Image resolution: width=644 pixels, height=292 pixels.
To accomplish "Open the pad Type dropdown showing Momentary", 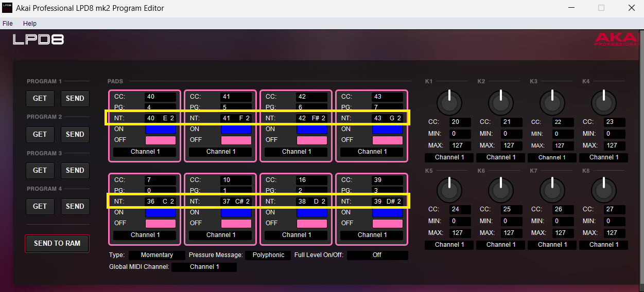I will [x=157, y=255].
